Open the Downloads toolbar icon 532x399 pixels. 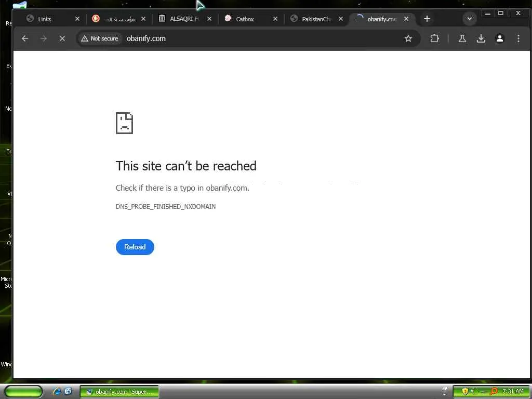click(481, 38)
